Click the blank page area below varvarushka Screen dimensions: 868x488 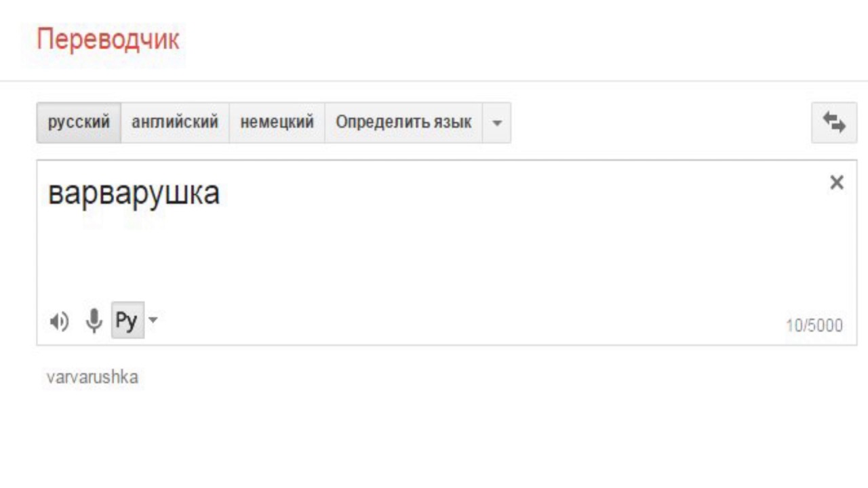[434, 441]
